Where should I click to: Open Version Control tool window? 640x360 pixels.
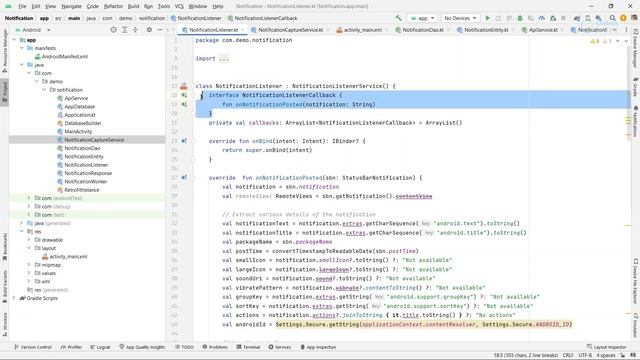(33, 347)
